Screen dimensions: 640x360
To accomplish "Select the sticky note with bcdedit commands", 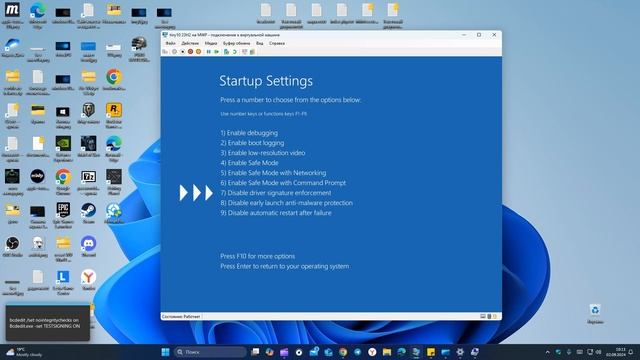I will (47, 323).
